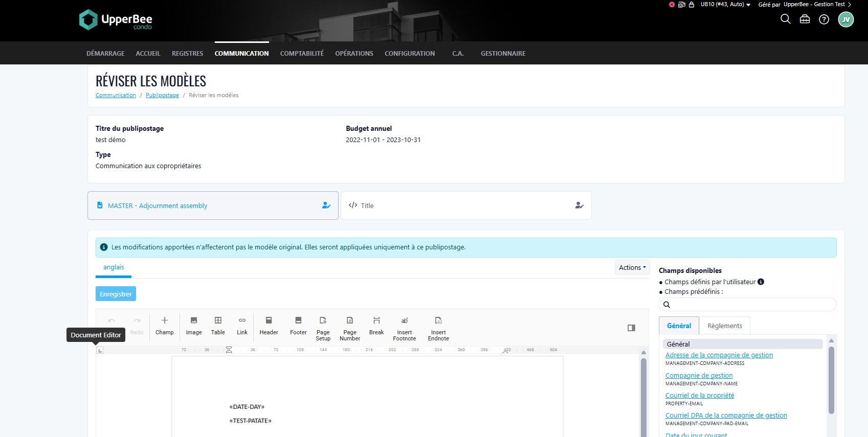
Task: Go to Communication breadcrumb link
Action: 116,95
